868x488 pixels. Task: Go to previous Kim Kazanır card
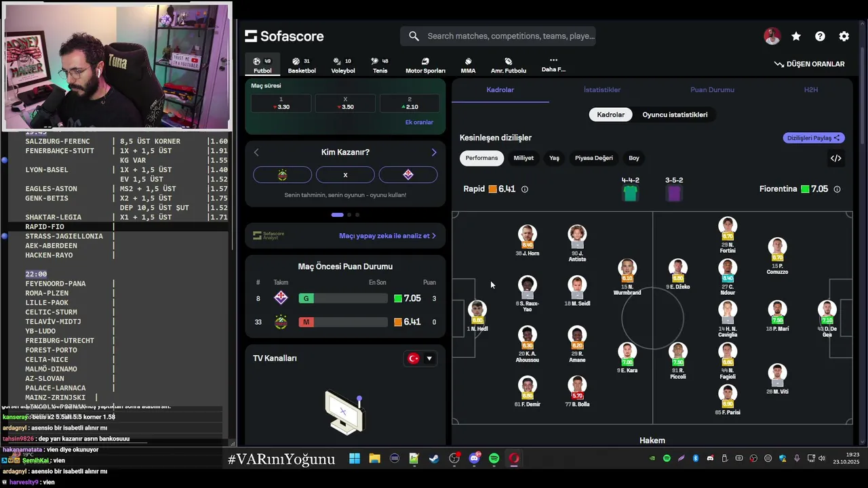(x=256, y=152)
